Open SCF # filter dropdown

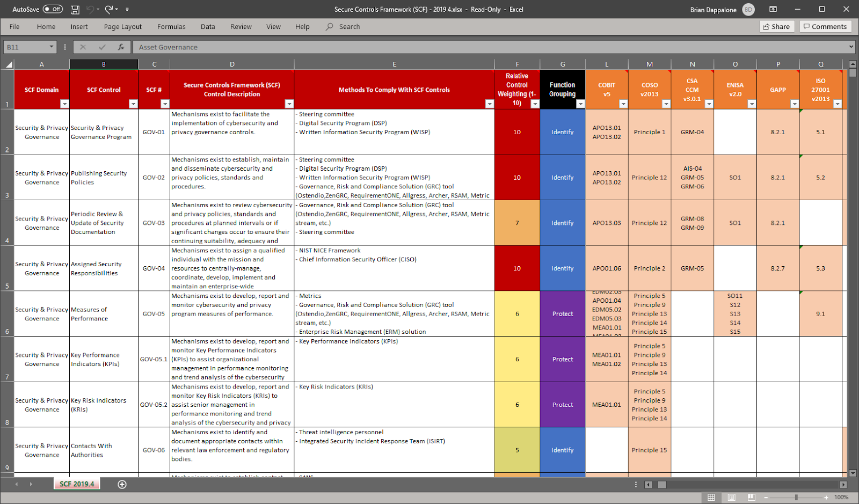click(165, 104)
